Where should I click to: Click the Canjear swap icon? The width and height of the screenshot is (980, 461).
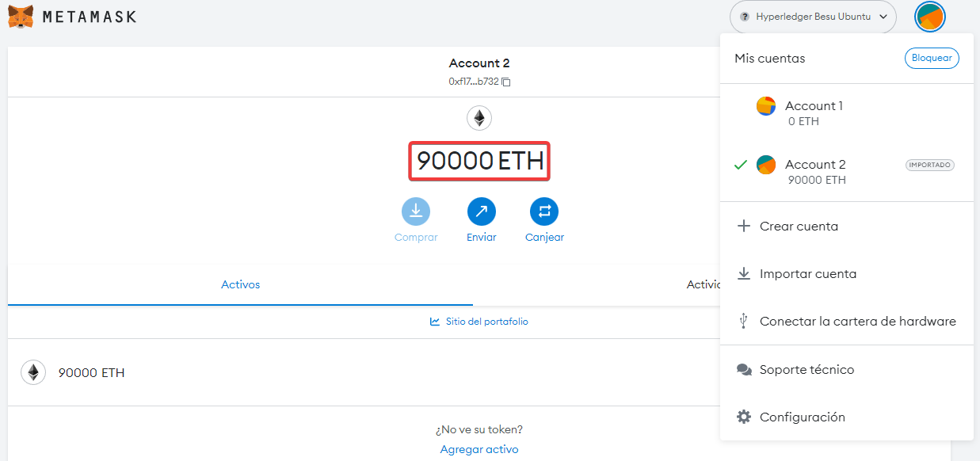click(544, 211)
